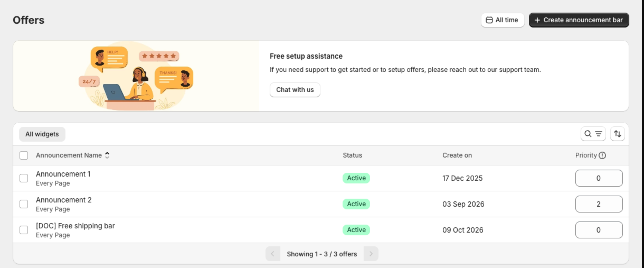Click the Chat with us button
This screenshot has height=268, width=644.
click(x=295, y=90)
